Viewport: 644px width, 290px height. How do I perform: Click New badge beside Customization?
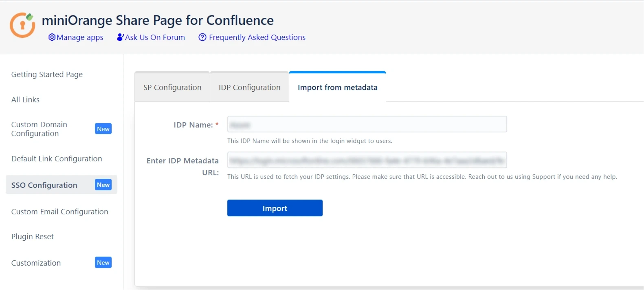tap(103, 263)
